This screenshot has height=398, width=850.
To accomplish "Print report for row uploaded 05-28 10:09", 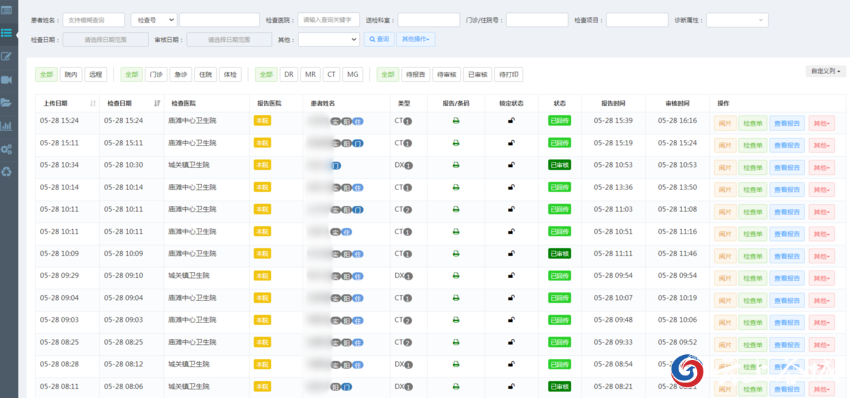I will click(x=456, y=254).
